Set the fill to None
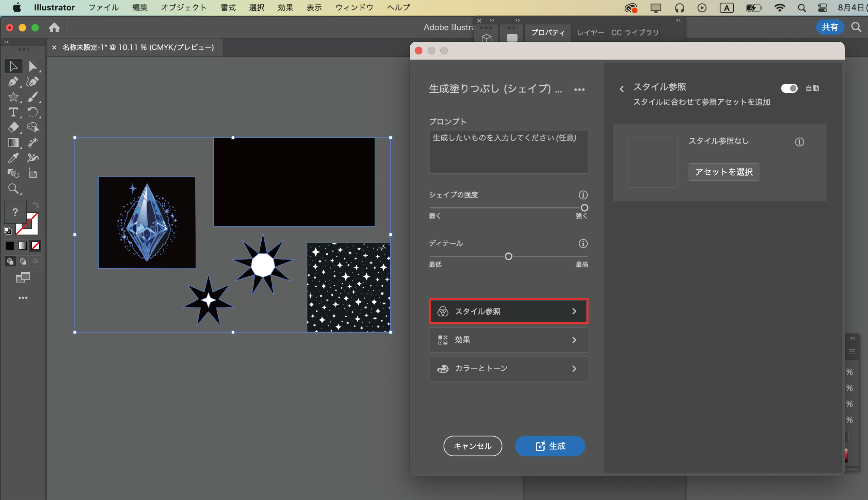868x500 pixels. (35, 246)
